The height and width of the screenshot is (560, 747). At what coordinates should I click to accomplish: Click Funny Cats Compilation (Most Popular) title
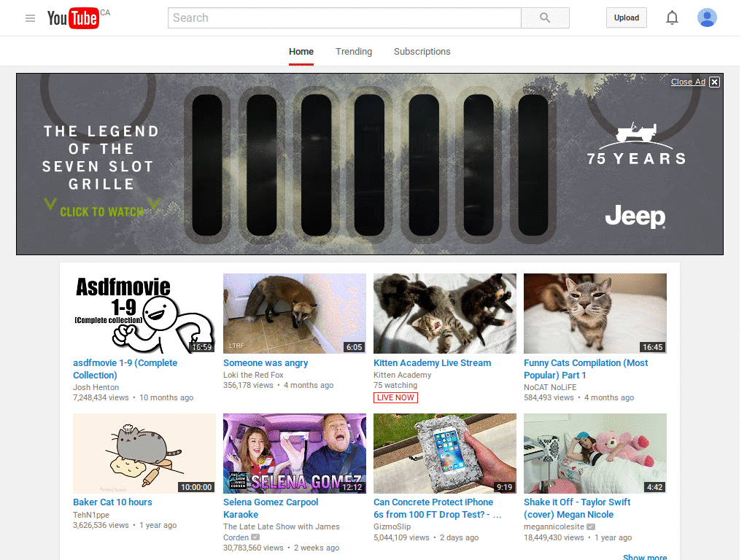click(586, 369)
